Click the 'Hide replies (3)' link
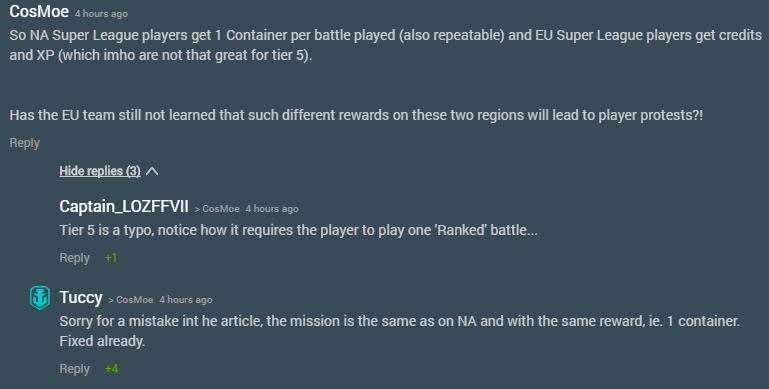Screen dimensions: 769x389 click(100, 171)
